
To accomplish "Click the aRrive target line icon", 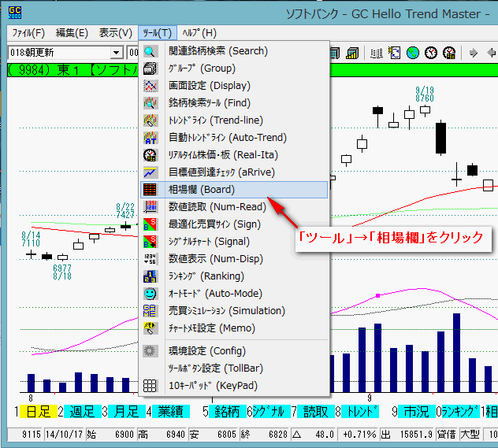I will [150, 172].
